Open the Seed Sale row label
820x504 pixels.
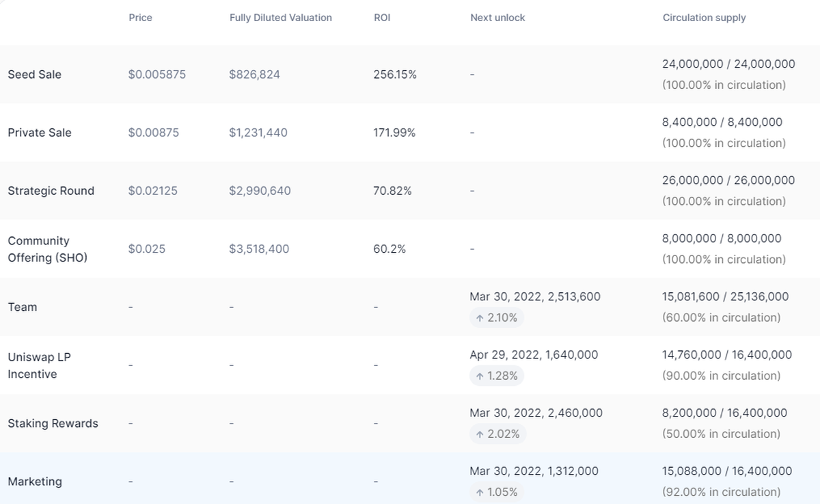pyautogui.click(x=34, y=74)
